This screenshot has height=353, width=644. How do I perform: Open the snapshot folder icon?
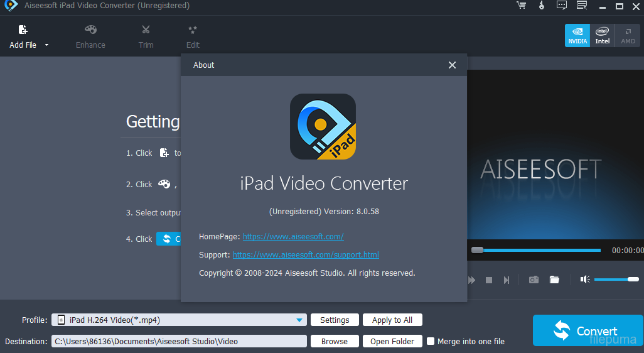tap(554, 280)
